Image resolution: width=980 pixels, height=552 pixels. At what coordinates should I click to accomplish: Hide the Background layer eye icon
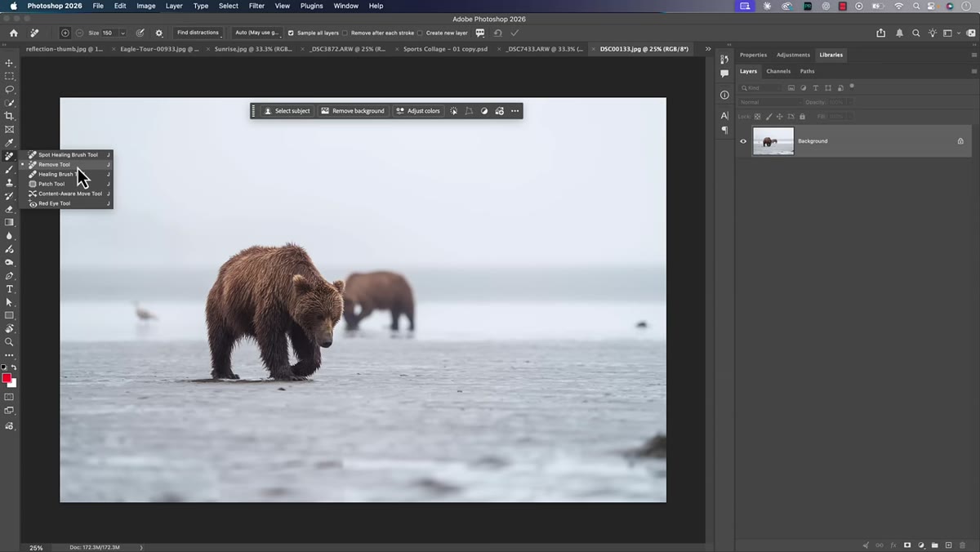click(743, 141)
